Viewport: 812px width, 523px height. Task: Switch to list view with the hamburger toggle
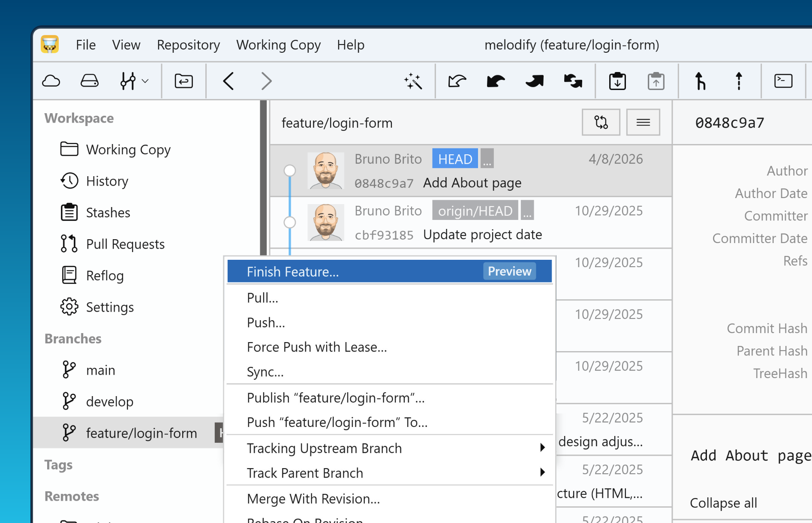tap(643, 123)
